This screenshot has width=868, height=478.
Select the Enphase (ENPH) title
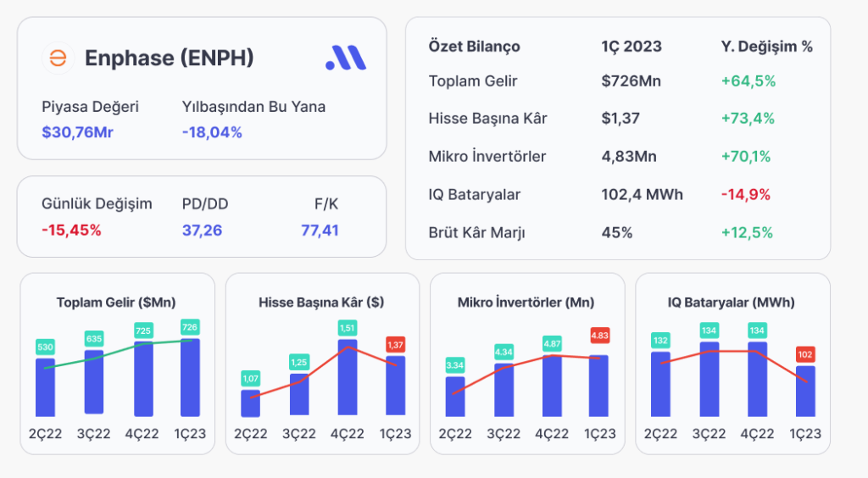point(170,58)
